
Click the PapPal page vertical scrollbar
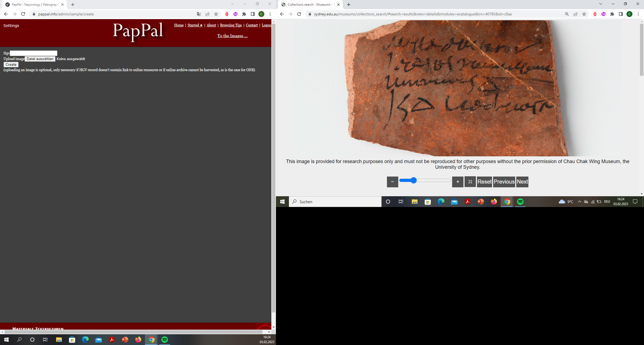pos(273,168)
